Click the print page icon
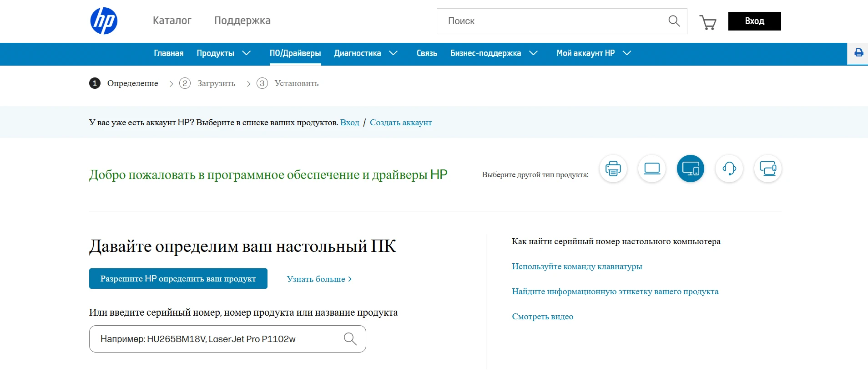Viewport: 868px width, 389px height. coord(858,53)
